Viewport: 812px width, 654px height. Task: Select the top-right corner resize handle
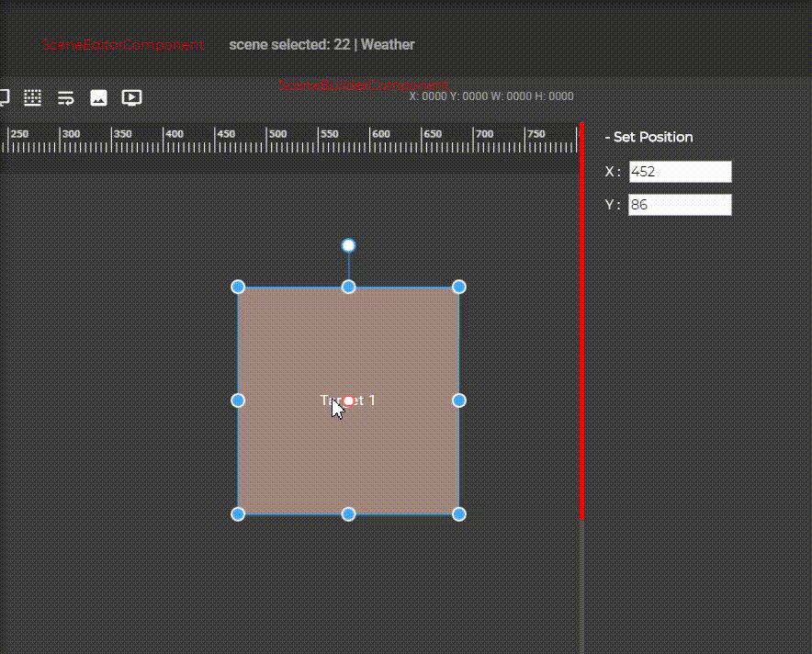pos(459,287)
